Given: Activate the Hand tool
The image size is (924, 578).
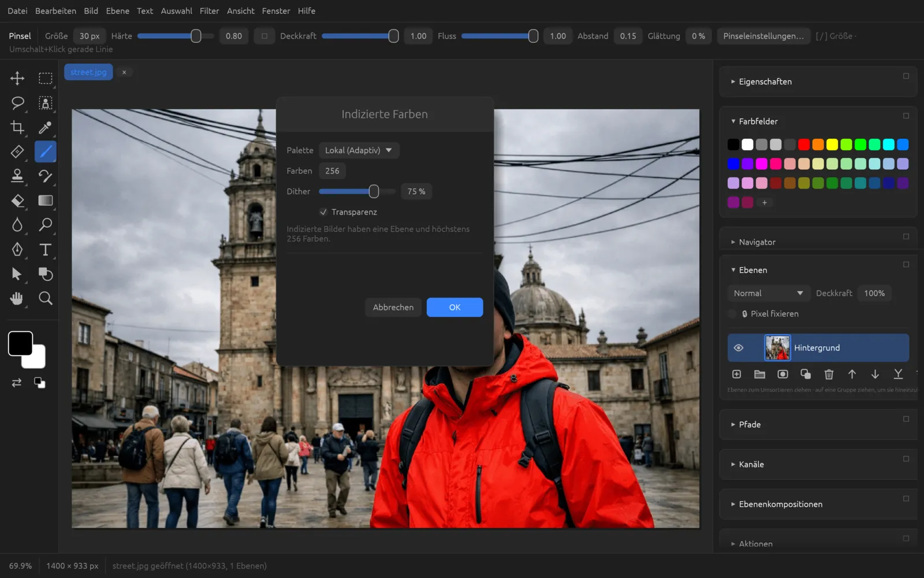Looking at the screenshot, I should click(x=17, y=298).
